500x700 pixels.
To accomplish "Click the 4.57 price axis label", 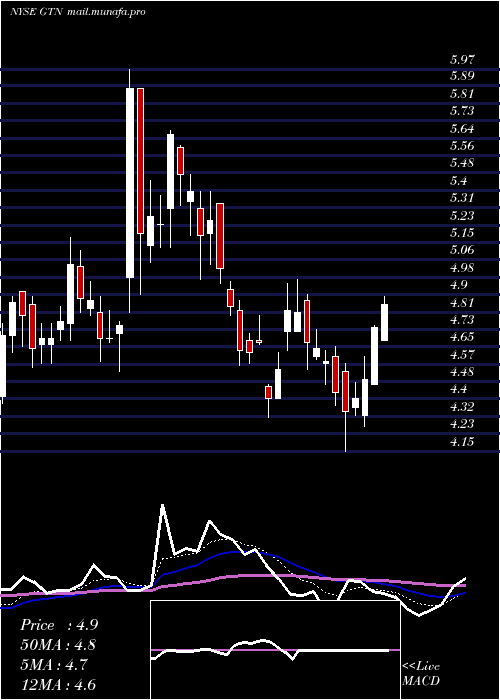I will point(462,355).
